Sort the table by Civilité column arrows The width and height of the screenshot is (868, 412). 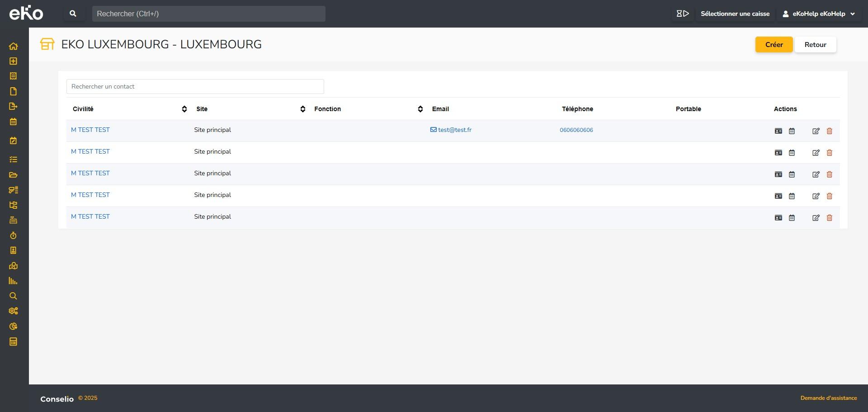[184, 109]
